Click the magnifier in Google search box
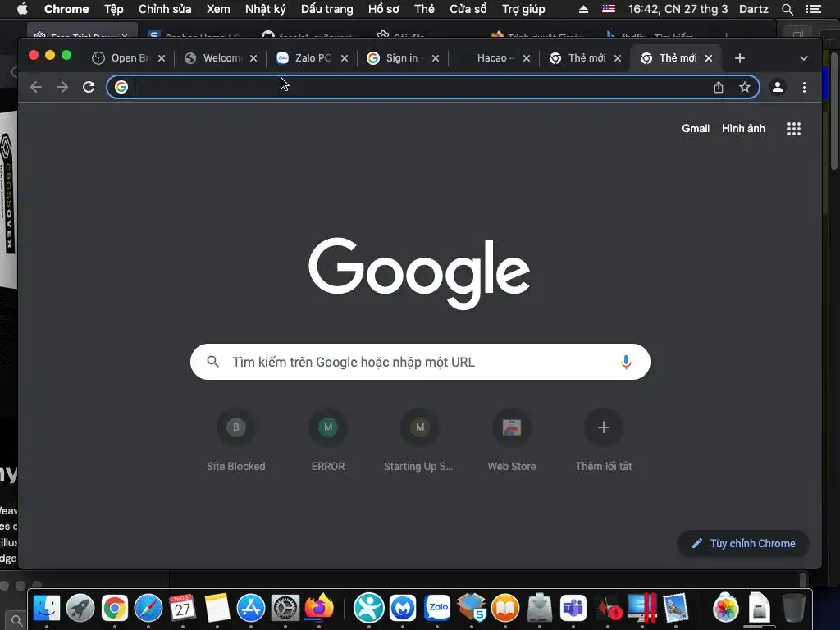840x630 pixels. [x=212, y=362]
